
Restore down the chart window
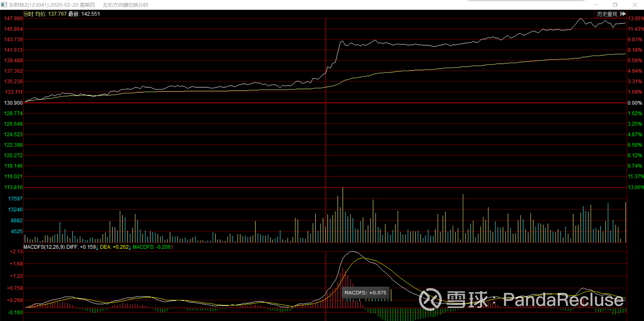tap(615, 5)
